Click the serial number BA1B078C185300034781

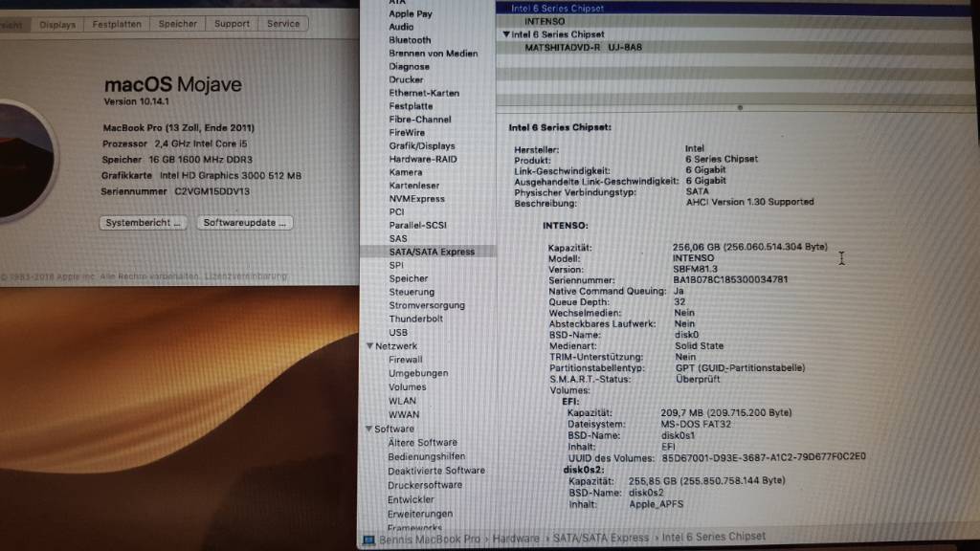[x=730, y=280]
